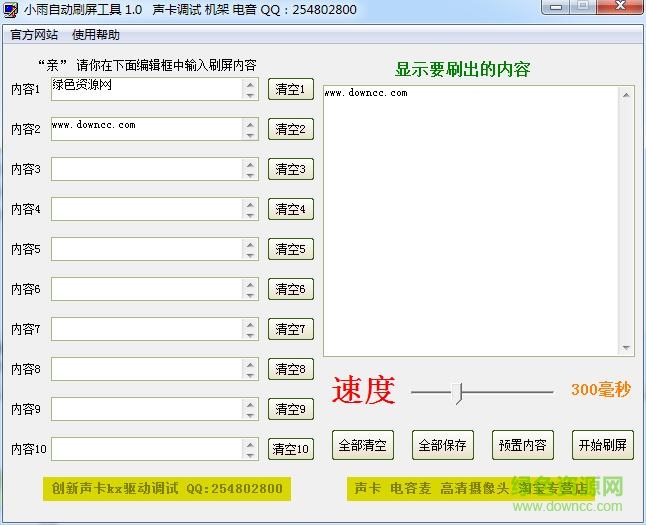Screen dimensions: 646x525
Task: Click down arrow of 内容8 scrollbar
Action: point(250,375)
